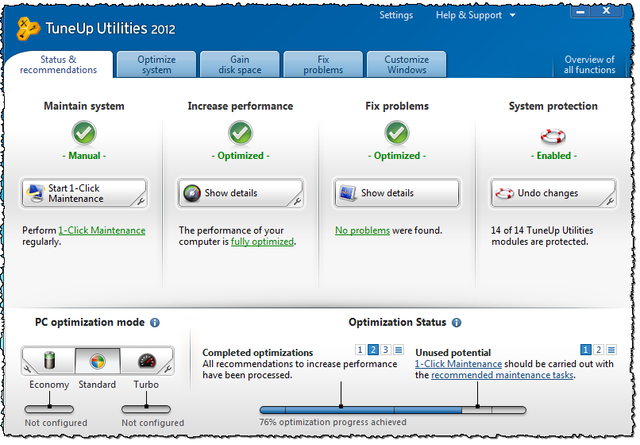This screenshot has width=640, height=445.
Task: Start 1-Click Maintenance
Action: pos(84,193)
